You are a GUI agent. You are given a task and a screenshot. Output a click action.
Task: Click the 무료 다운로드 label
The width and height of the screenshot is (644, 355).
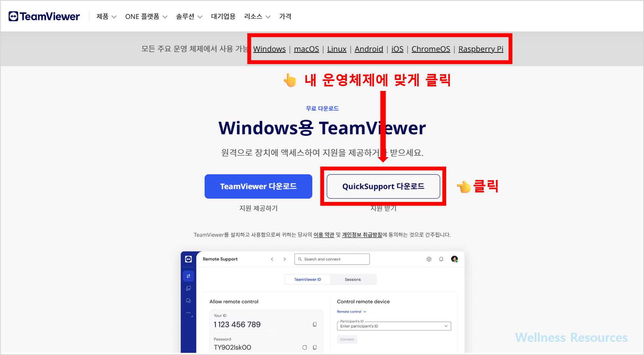pyautogui.click(x=322, y=109)
